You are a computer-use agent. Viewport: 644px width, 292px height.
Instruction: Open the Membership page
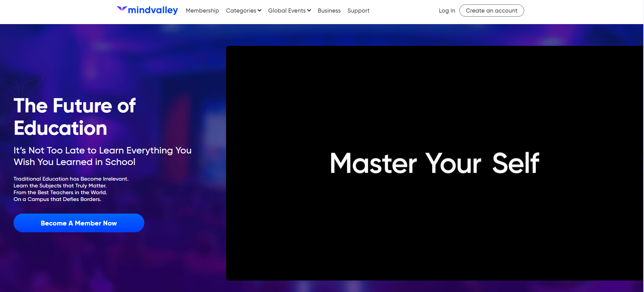pyautogui.click(x=202, y=11)
